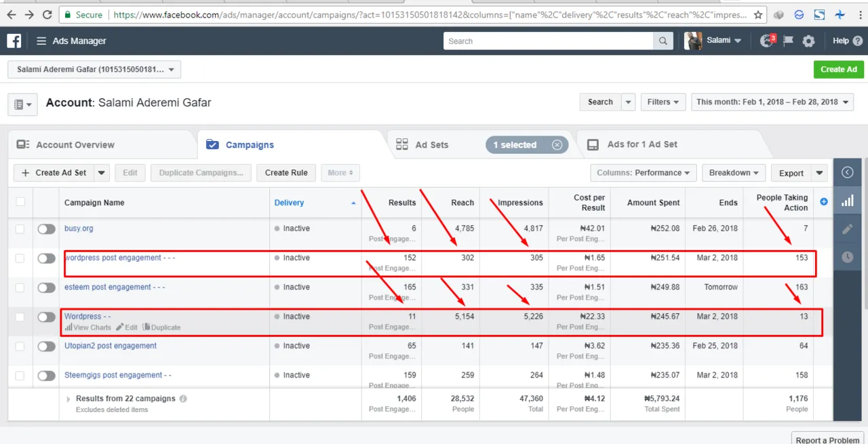Screen dimensions: 868x444
Task: Click View Charts under Wordpress campaign
Action: pyautogui.click(x=87, y=327)
